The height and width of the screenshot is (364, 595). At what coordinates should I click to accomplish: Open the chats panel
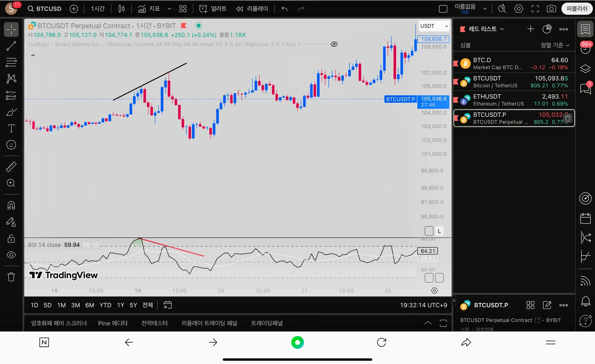tap(586, 89)
